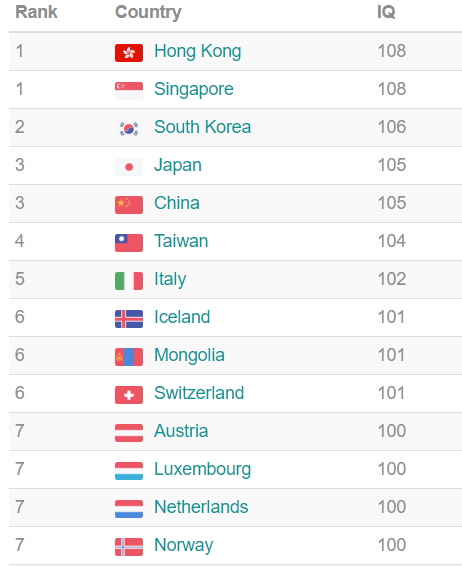Click the Luxembourg flag icon
Screen dimensions: 462x567
pyautogui.click(x=129, y=470)
